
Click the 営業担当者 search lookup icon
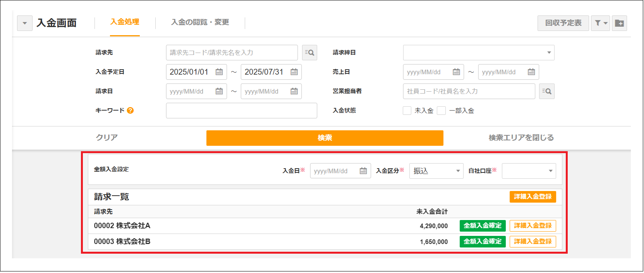point(546,91)
